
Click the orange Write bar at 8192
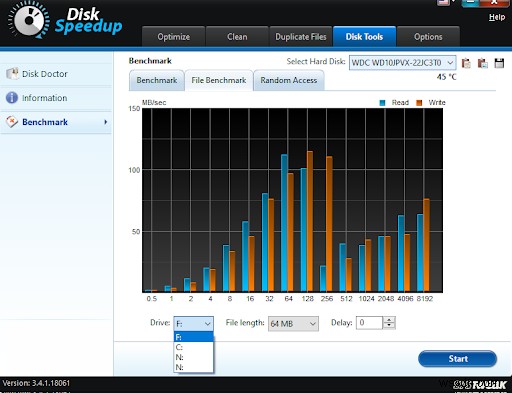[426, 245]
